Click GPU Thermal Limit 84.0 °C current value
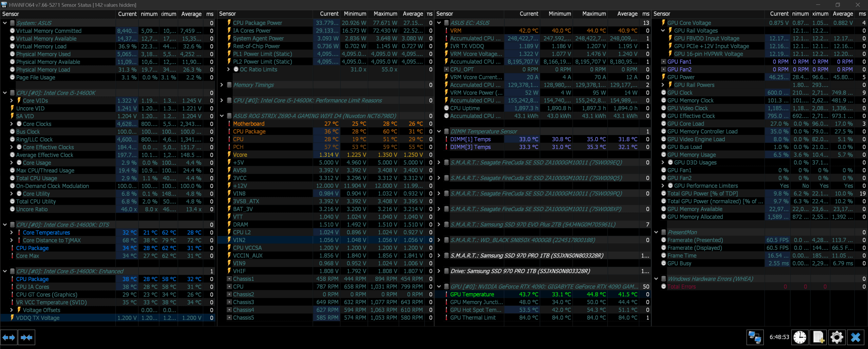868x349 pixels. (528, 318)
